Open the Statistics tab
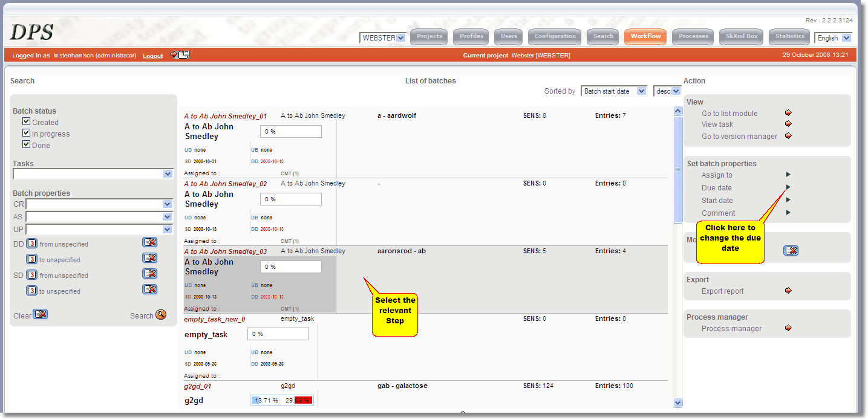Screen dimensions: 868x420 coord(790,37)
